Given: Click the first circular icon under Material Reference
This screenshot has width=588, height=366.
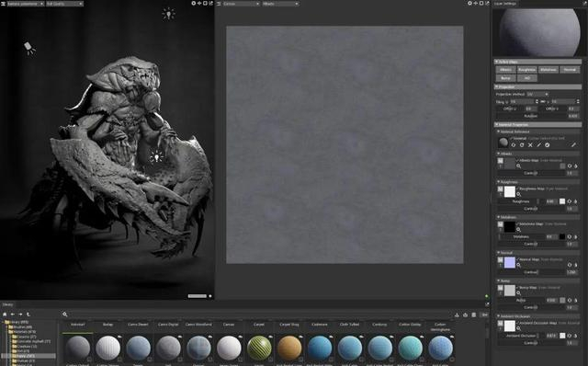Looking at the screenshot, I should [x=514, y=145].
